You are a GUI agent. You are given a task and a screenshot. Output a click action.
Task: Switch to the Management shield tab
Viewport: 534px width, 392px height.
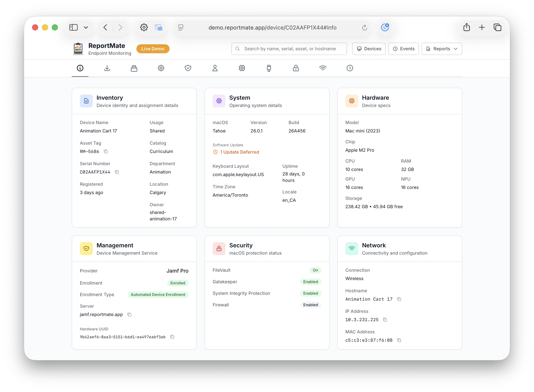click(188, 68)
